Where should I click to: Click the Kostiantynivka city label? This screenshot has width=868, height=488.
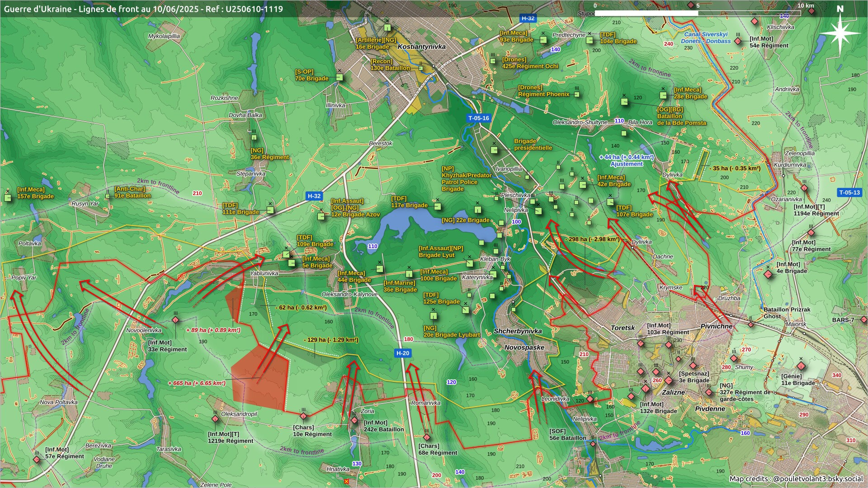pyautogui.click(x=421, y=47)
